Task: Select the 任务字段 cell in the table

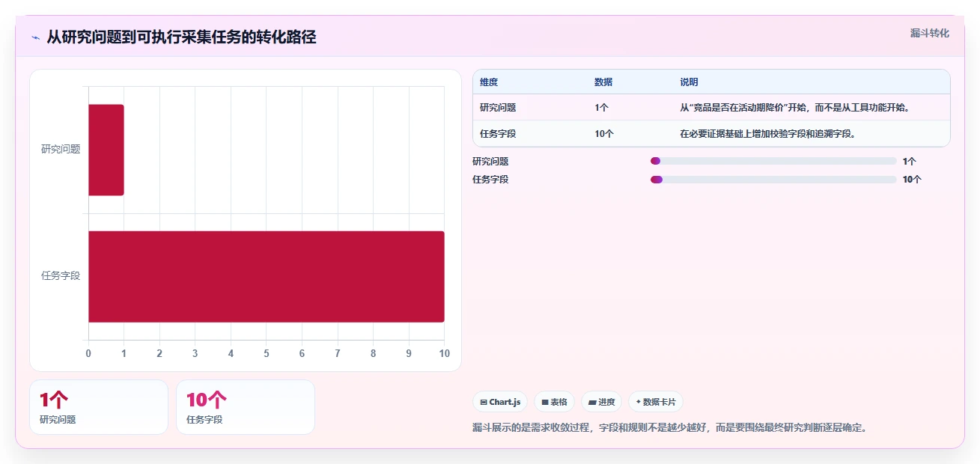Action: (498, 134)
